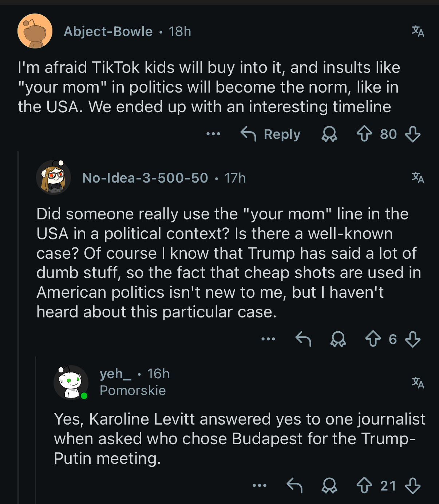Open more options for No-Idea-3-500-50's comment

(268, 339)
